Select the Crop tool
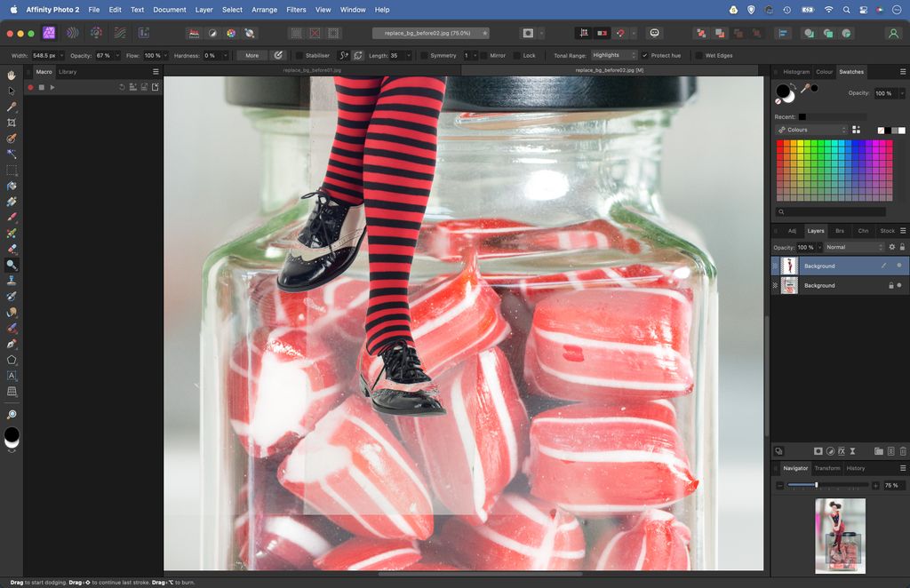The height and width of the screenshot is (588, 910). [x=12, y=123]
